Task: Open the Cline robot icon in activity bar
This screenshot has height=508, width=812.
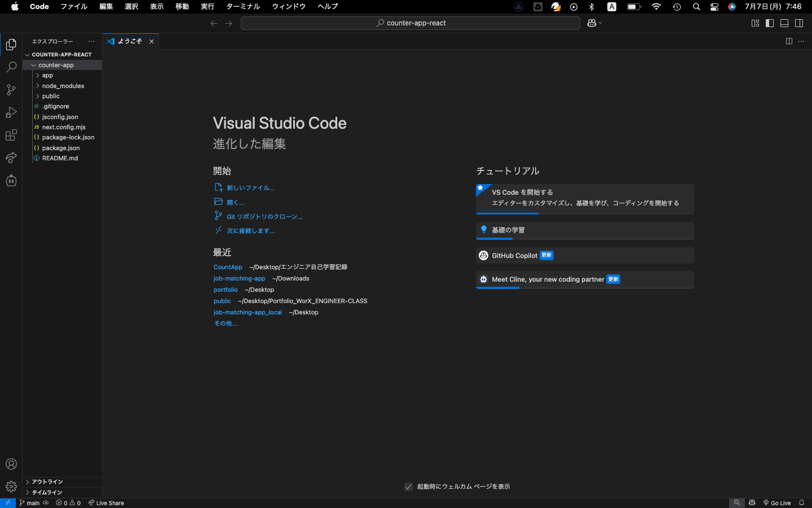Action: (x=11, y=181)
